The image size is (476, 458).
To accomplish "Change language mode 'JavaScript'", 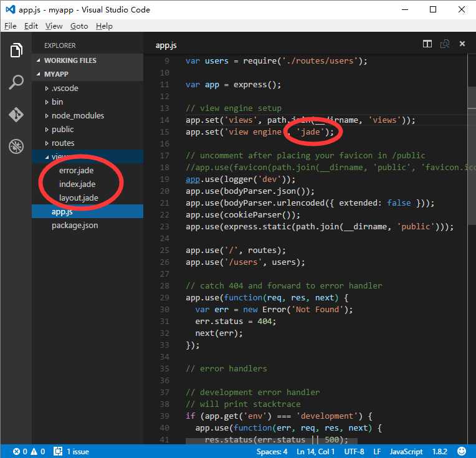I will click(x=406, y=452).
